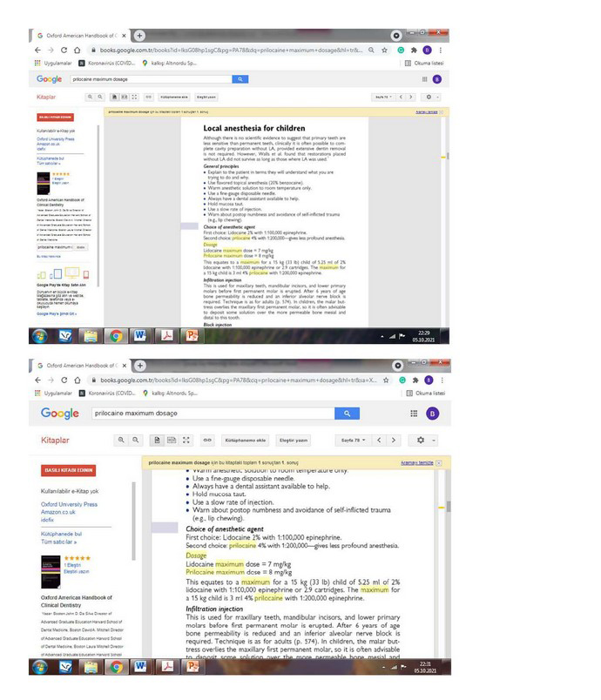The height and width of the screenshot is (700, 601).
Task: Click right zoom magnifier in lower Kitaplar toolbar
Action: click(x=135, y=441)
